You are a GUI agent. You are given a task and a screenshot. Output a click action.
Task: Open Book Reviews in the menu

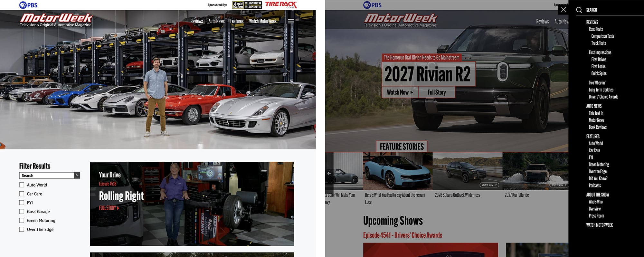[x=598, y=127]
